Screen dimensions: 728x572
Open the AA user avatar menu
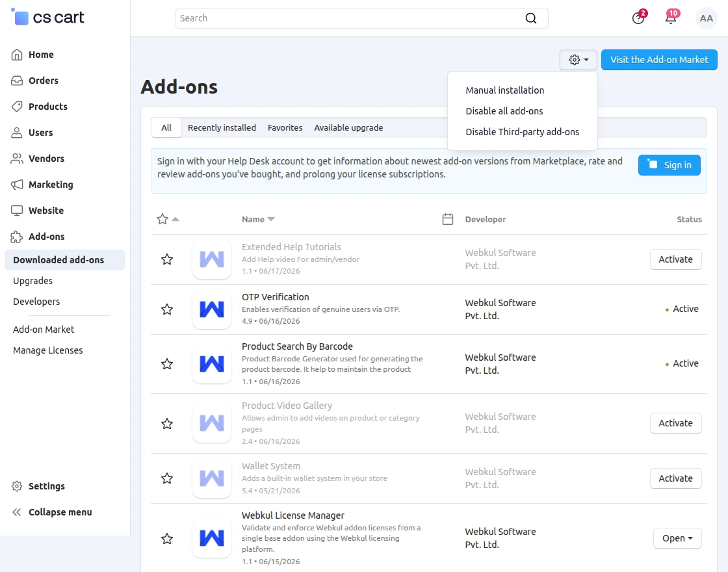click(x=706, y=18)
